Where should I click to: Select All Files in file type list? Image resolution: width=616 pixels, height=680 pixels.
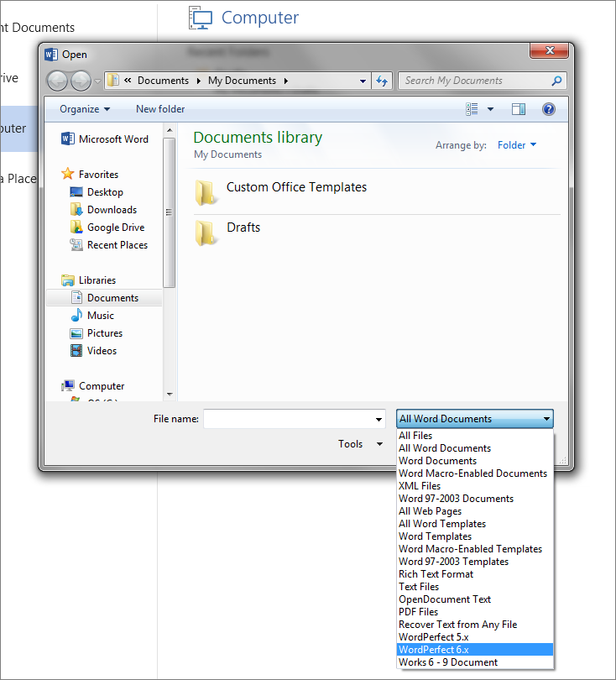click(x=475, y=436)
